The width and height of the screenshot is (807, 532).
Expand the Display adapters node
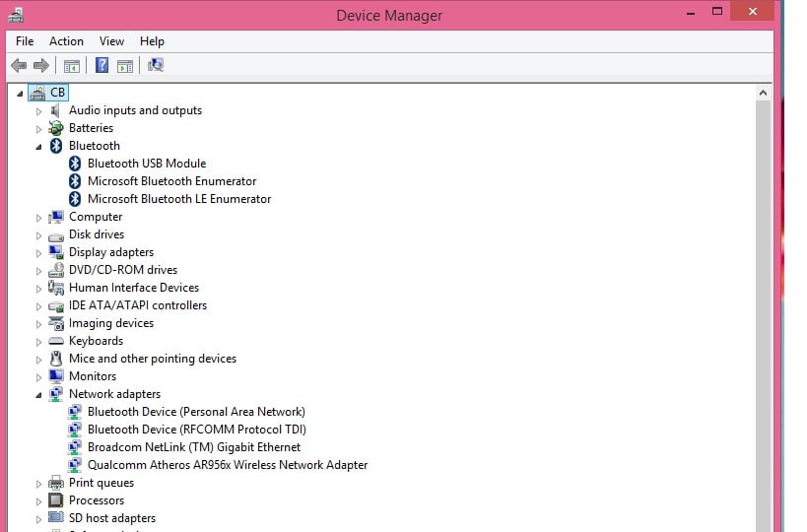[38, 253]
